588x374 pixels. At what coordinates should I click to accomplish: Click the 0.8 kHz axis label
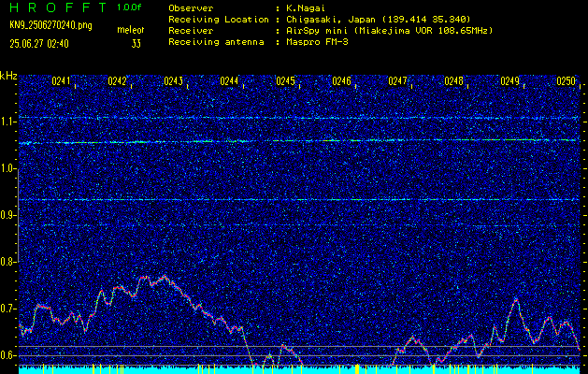tap(8, 262)
